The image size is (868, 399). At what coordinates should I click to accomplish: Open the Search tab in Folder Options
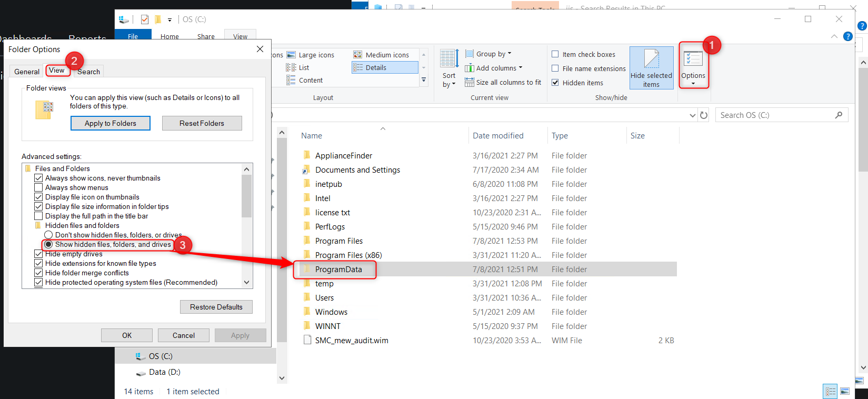click(88, 72)
